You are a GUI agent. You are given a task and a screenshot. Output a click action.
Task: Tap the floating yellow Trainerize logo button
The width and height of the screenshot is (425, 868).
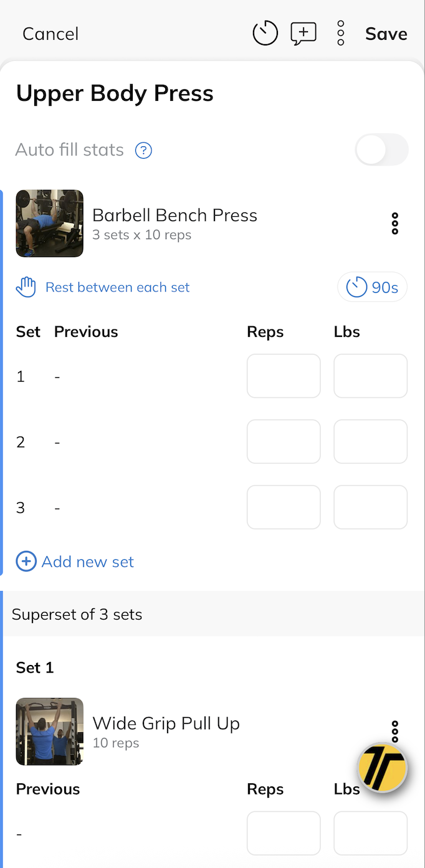(382, 769)
